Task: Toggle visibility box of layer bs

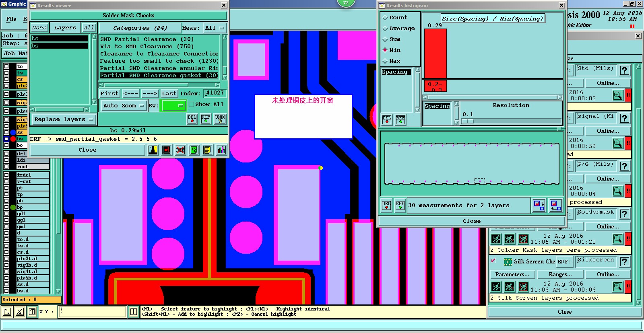Action: [6, 139]
